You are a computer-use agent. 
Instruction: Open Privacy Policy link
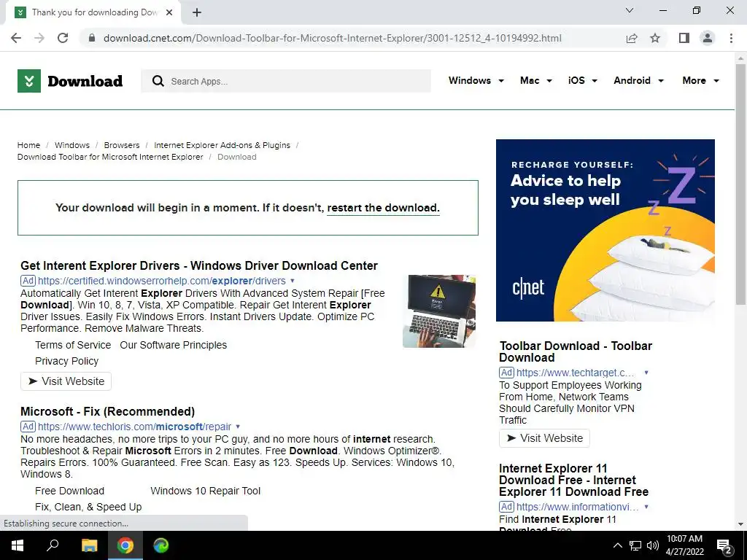pos(66,362)
